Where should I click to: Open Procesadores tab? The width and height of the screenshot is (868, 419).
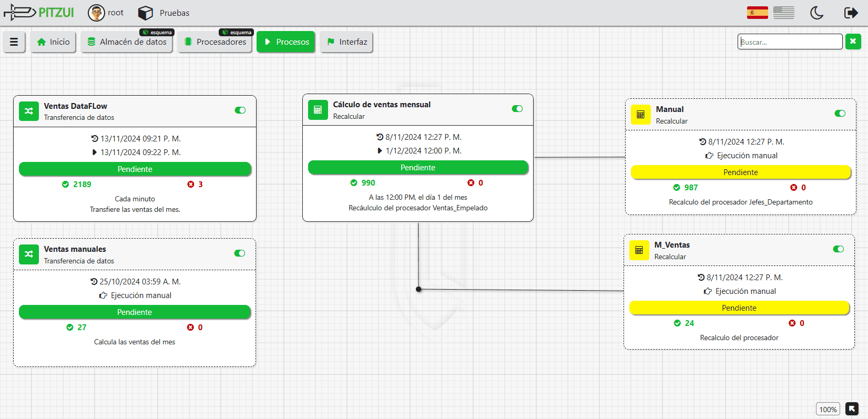click(215, 42)
